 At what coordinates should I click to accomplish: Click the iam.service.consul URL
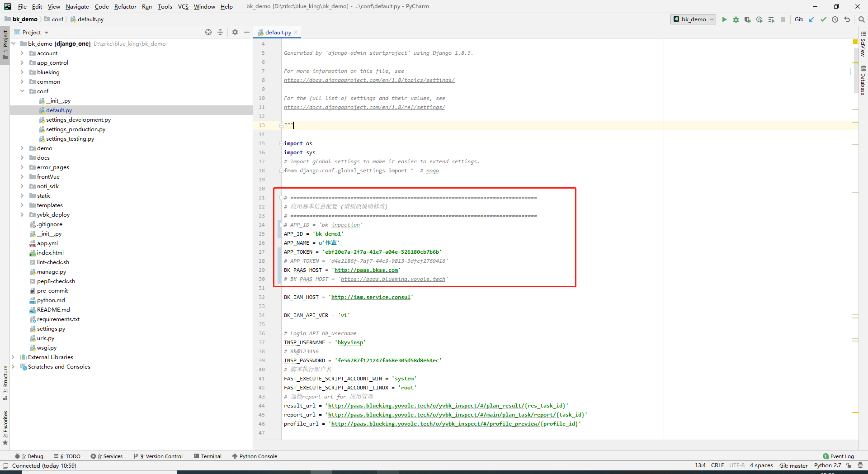coord(371,297)
